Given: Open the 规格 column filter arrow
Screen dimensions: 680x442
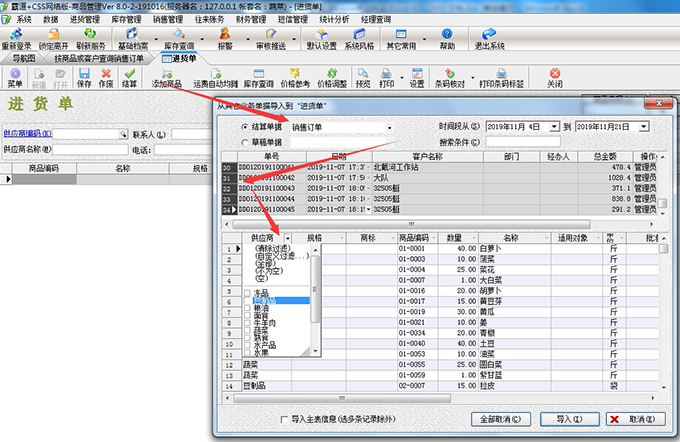Looking at the screenshot, I should pyautogui.click(x=342, y=238).
